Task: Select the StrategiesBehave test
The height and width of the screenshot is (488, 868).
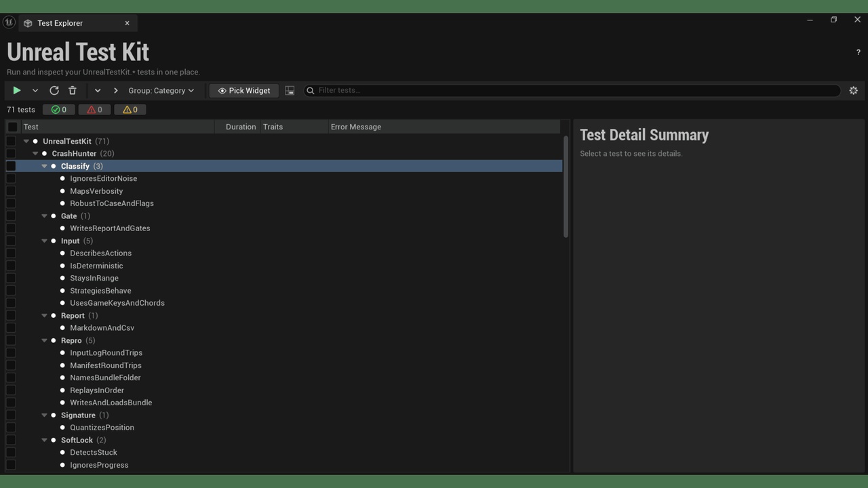Action: coord(100,291)
